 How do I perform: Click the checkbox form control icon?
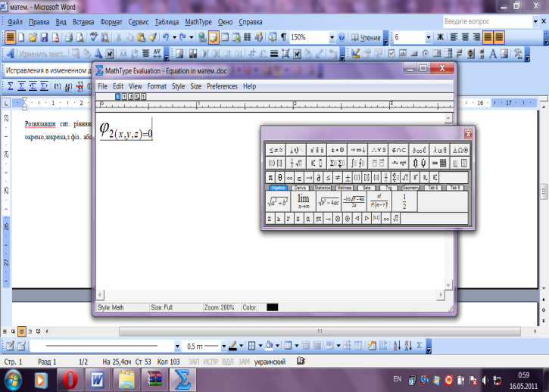(391, 54)
